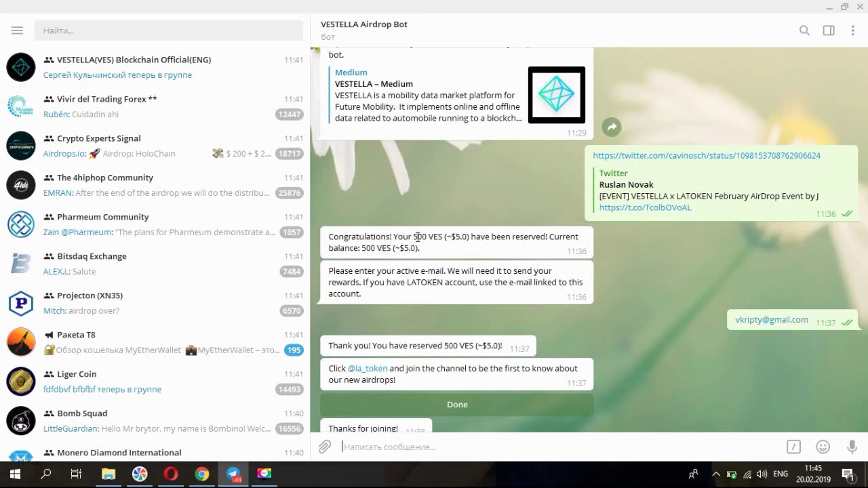Open File Explorer from taskbar
This screenshot has height=488, width=868.
(x=108, y=474)
